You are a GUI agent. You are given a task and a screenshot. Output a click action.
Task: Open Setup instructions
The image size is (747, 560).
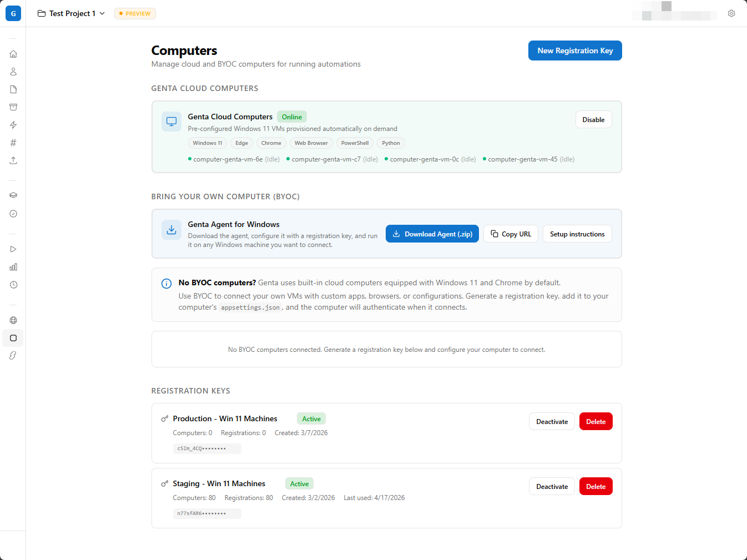pyautogui.click(x=577, y=234)
